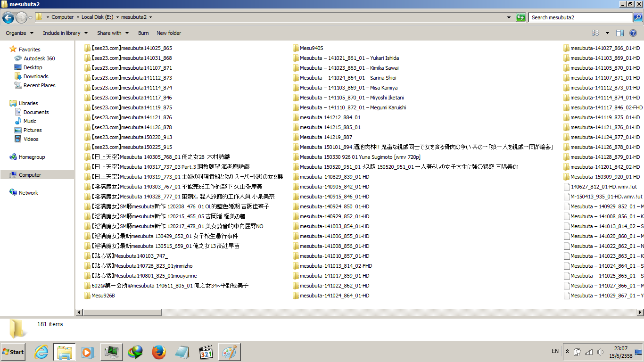Image resolution: width=644 pixels, height=362 pixels.
Task: Expand the arrow after Local Disk (E:)
Action: click(x=117, y=17)
